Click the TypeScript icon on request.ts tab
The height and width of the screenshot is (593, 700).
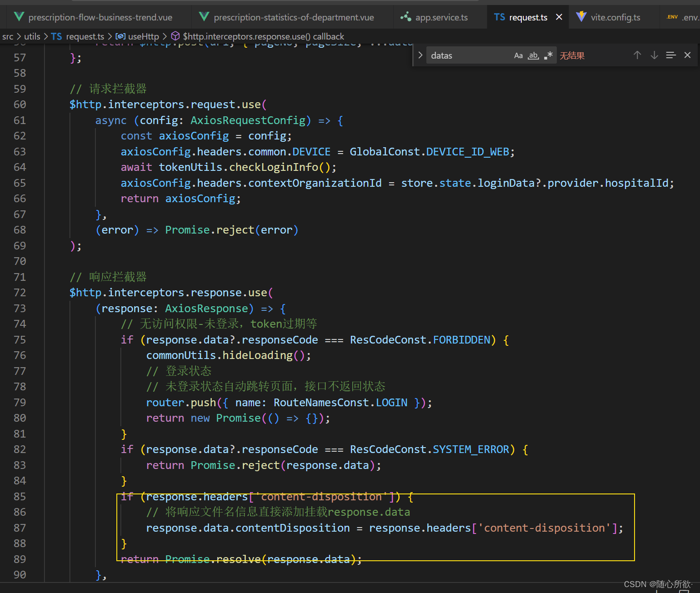(x=500, y=17)
